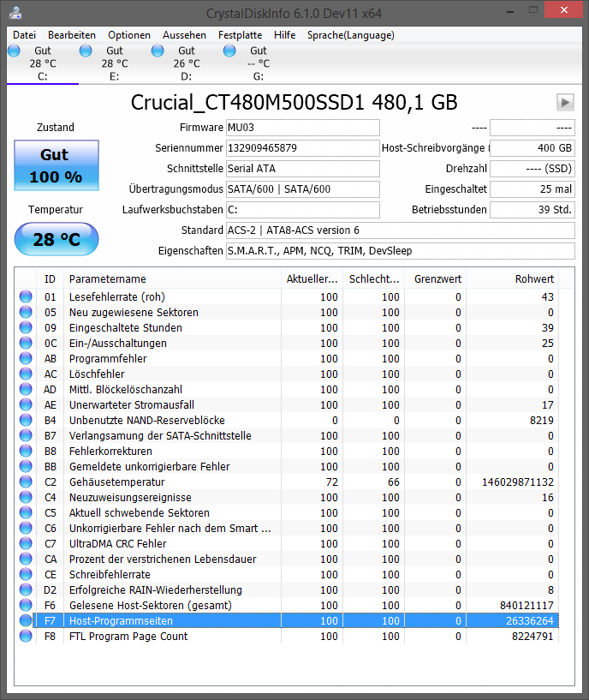The width and height of the screenshot is (589, 700).
Task: Click the Standard field ACS-2
Action: pyautogui.click(x=401, y=230)
